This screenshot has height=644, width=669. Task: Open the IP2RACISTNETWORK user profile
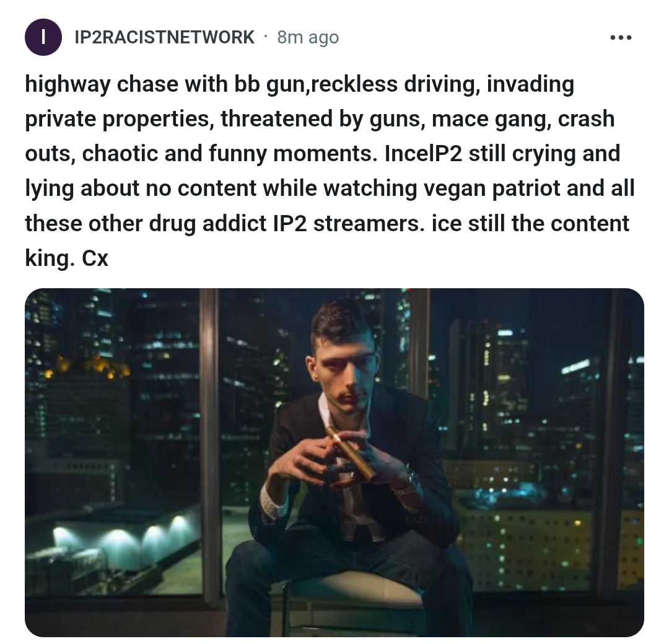pos(164,37)
